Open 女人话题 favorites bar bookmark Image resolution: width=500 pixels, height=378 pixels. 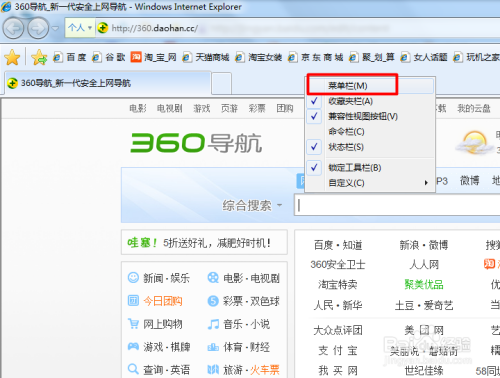(x=424, y=57)
